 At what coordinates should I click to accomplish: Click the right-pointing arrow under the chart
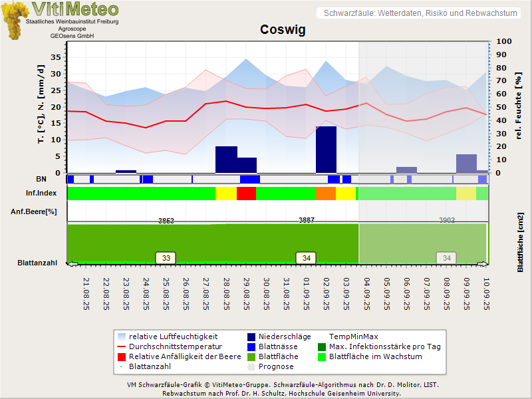point(483,264)
